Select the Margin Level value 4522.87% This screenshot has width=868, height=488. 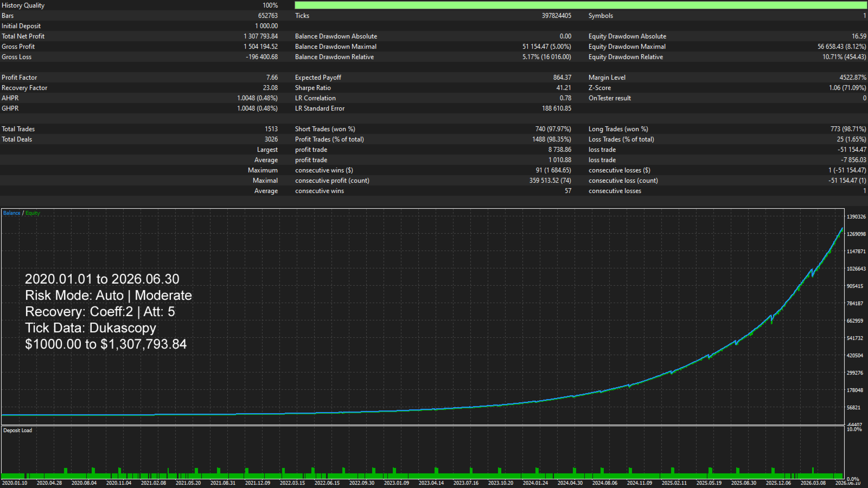tap(853, 78)
